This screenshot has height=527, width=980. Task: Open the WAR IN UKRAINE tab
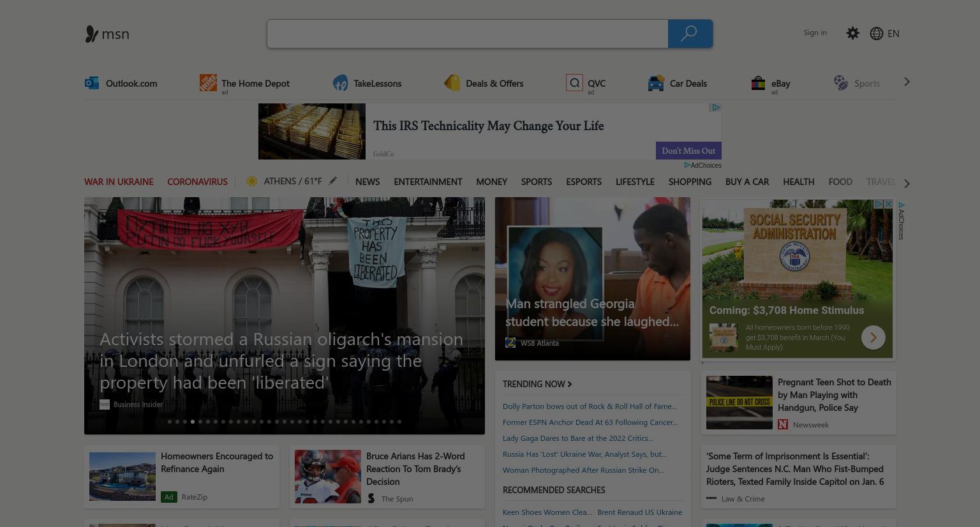pos(119,182)
